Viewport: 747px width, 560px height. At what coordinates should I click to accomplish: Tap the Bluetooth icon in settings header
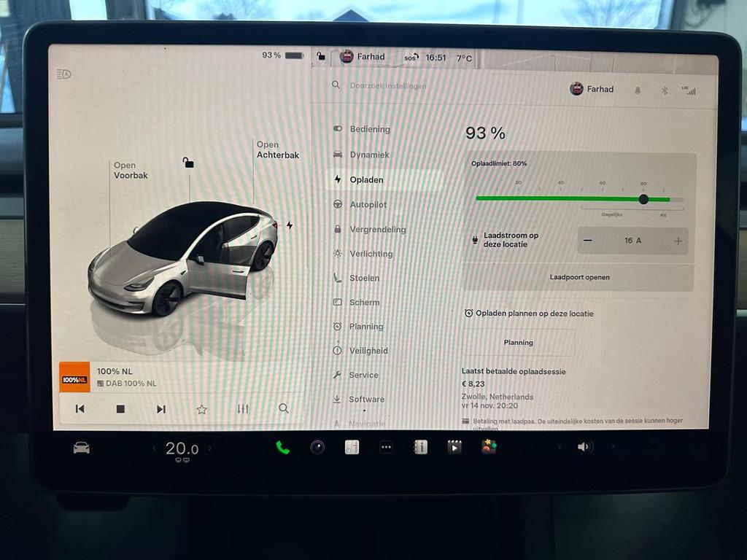coord(664,90)
